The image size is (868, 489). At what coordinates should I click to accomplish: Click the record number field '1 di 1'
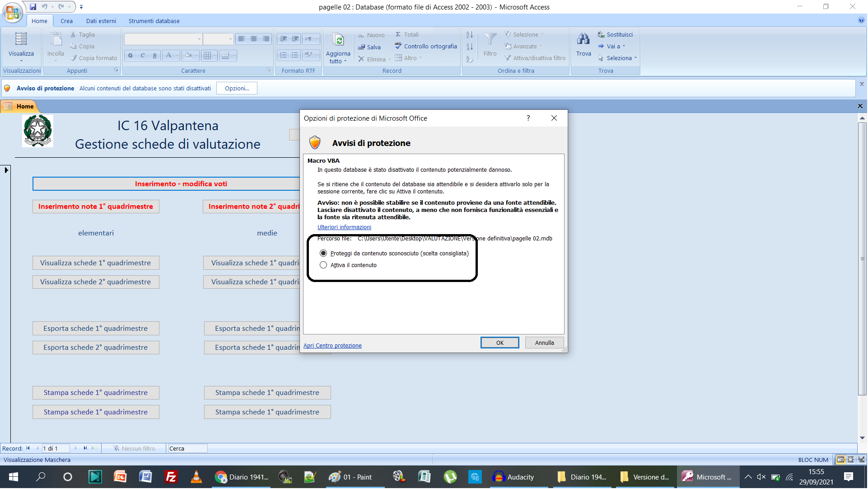(56, 448)
